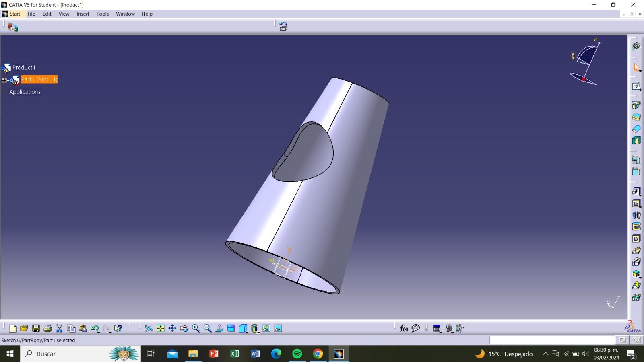Open Spotify from the taskbar
The height and width of the screenshot is (362, 644).
tap(297, 354)
